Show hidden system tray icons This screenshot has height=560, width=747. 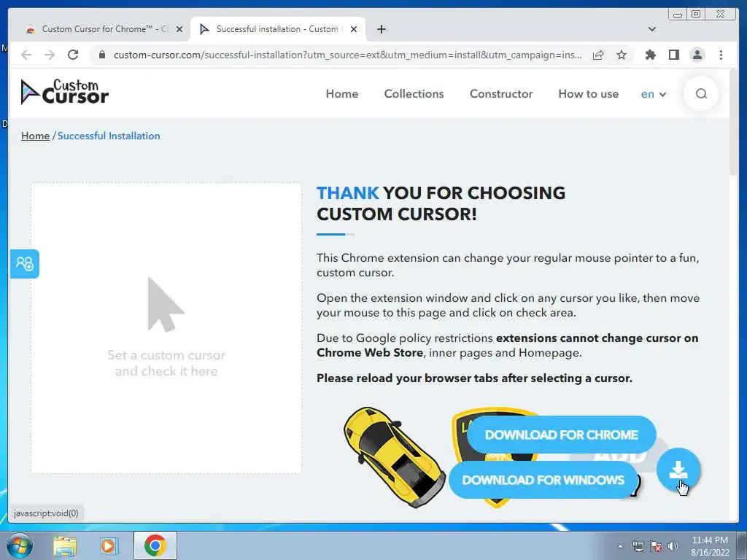point(620,547)
